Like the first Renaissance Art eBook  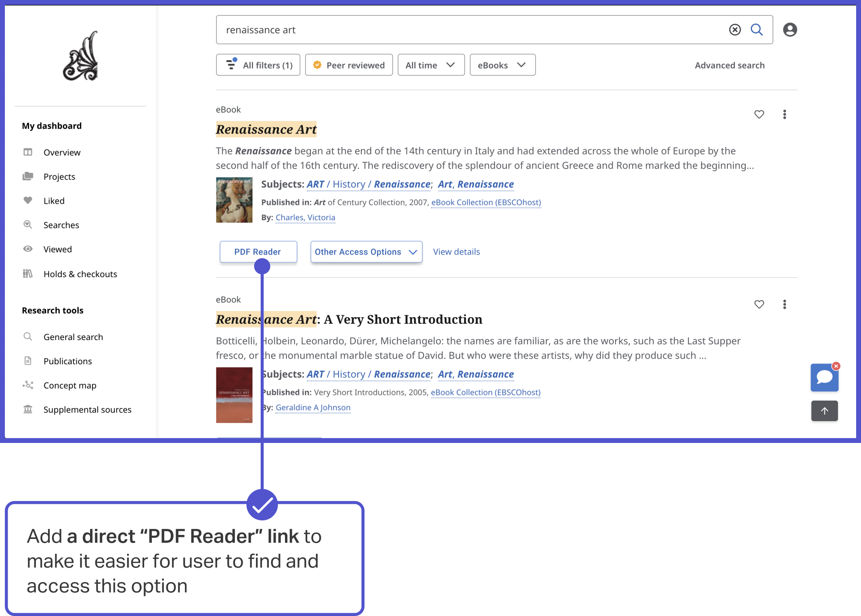(759, 115)
